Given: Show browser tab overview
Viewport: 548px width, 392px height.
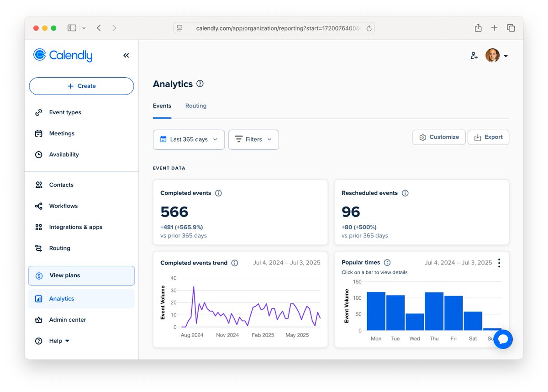Looking at the screenshot, I should 511,28.
